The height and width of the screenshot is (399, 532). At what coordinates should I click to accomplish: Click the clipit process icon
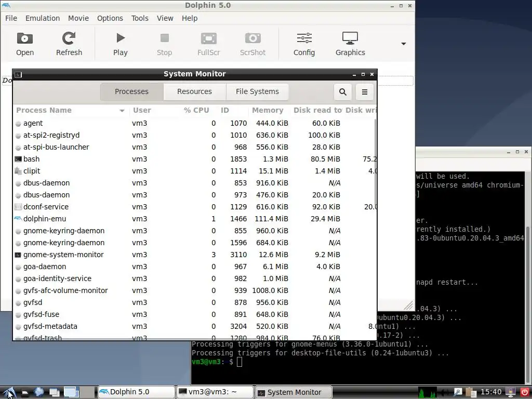click(x=18, y=171)
